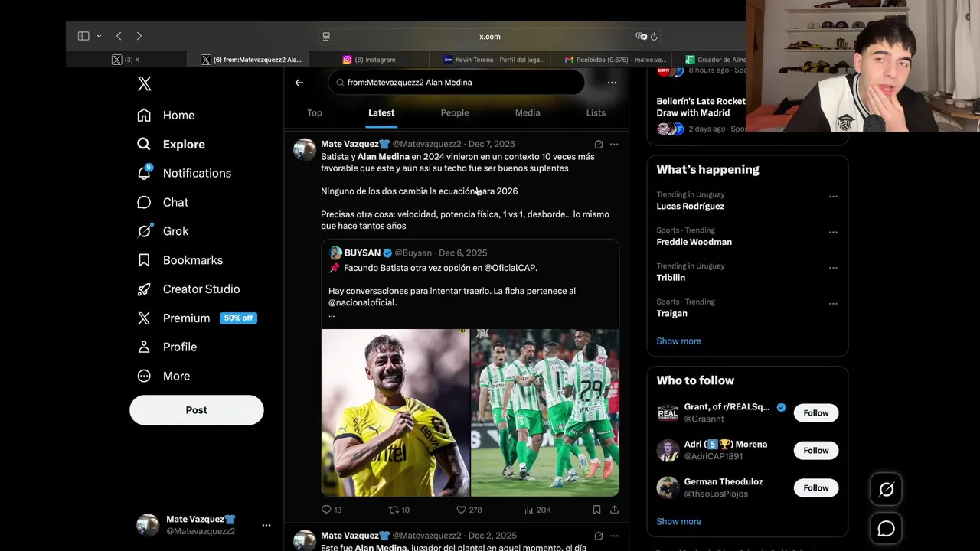Show more under Who to follow
Image resolution: width=980 pixels, height=551 pixels.
tap(678, 522)
